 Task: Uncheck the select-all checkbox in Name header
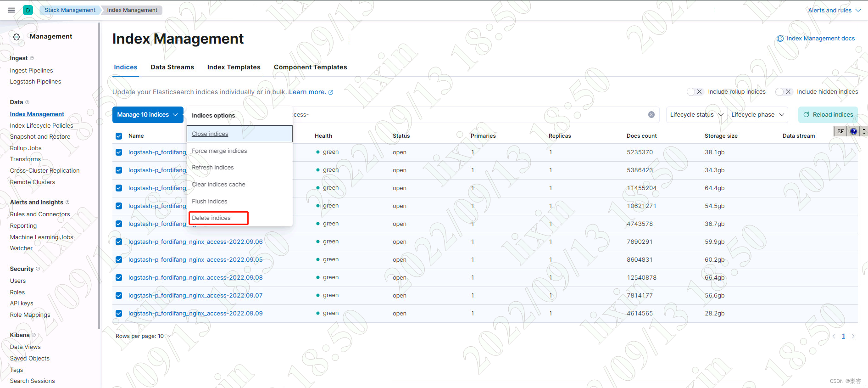point(119,136)
